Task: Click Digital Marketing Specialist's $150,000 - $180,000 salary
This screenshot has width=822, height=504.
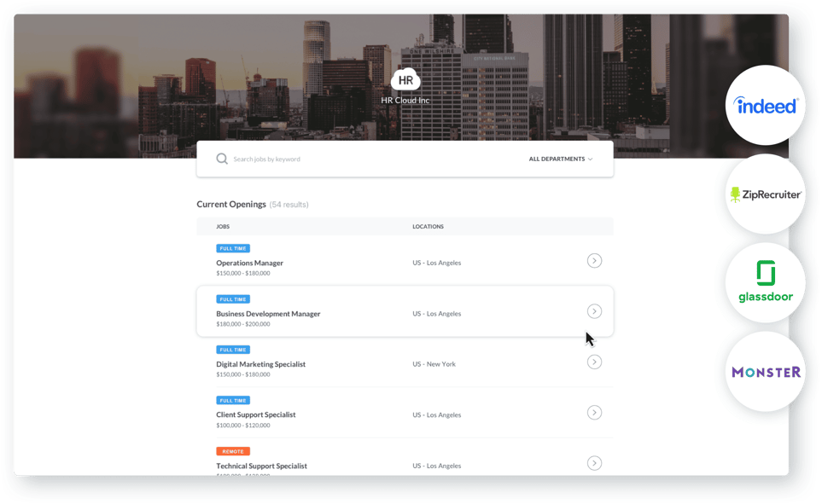Action: click(243, 374)
